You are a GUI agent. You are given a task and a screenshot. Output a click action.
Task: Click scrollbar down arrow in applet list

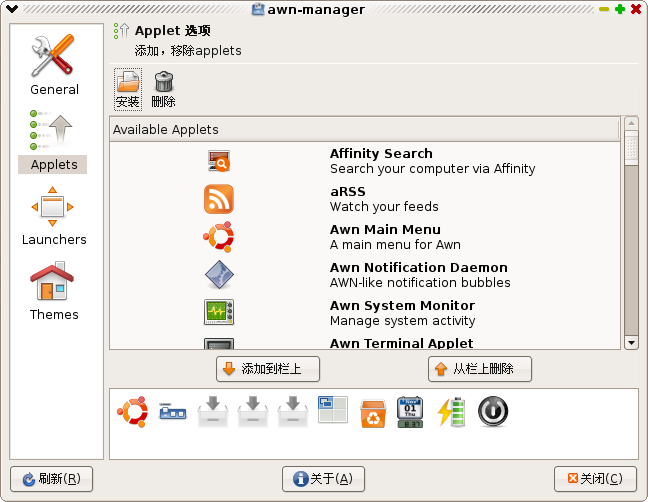[x=631, y=343]
